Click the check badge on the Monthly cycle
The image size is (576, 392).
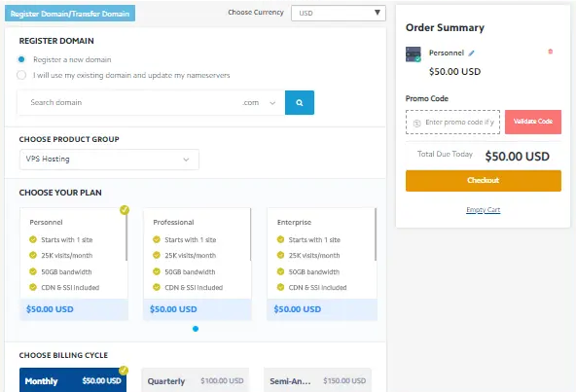(124, 371)
